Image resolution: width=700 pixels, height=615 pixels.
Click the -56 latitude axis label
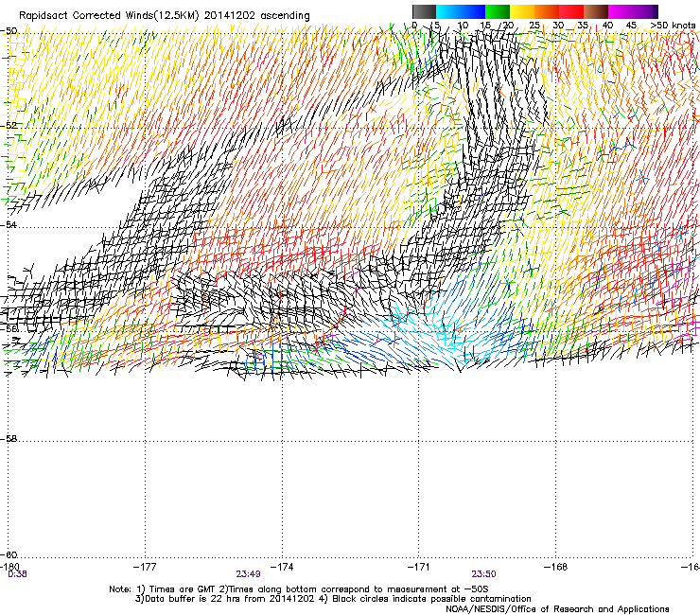9,328
